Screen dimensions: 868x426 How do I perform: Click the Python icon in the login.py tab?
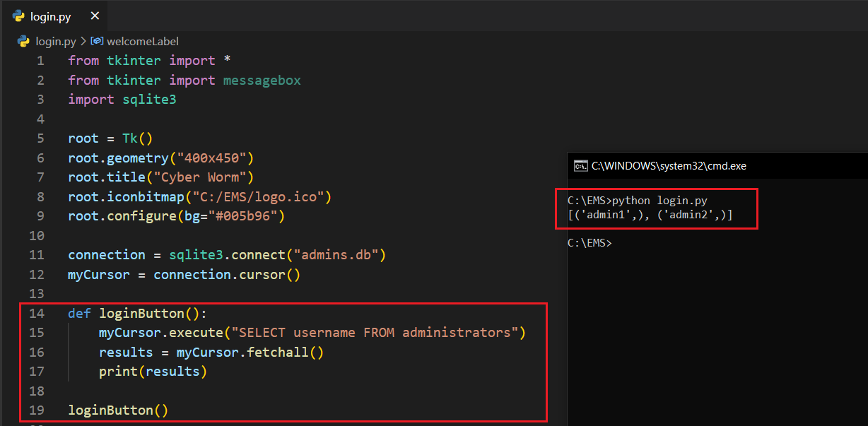[x=19, y=16]
